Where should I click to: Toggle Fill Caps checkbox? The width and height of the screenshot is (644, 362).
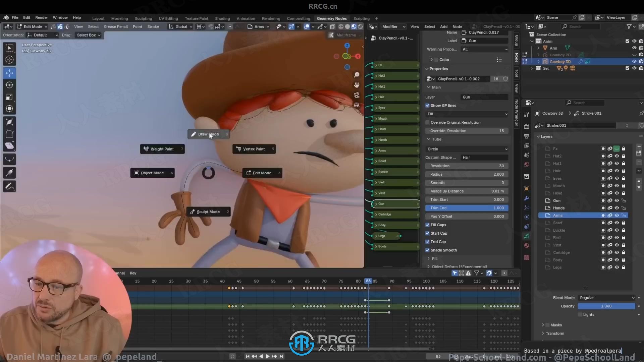[x=428, y=225]
